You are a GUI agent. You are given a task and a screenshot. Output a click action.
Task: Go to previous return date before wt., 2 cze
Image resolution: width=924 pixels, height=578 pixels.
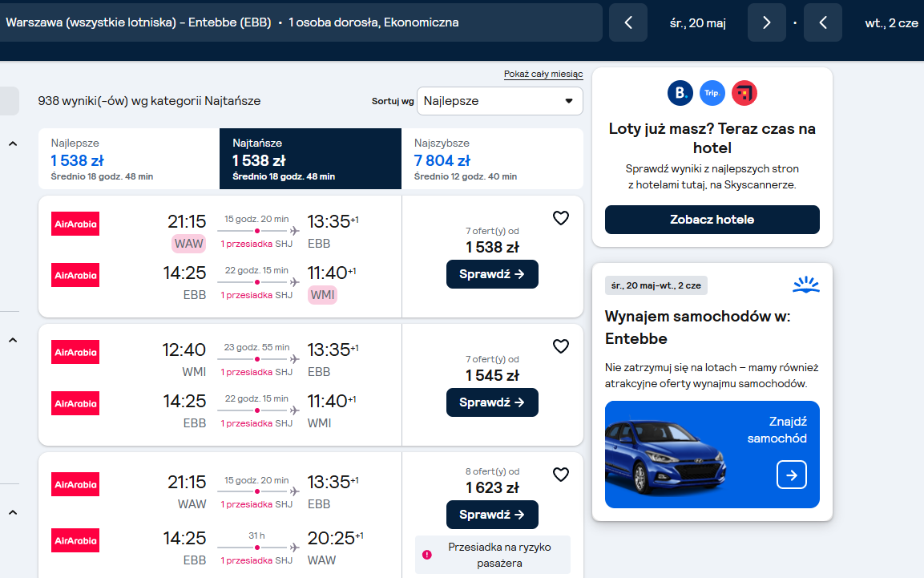point(823,22)
